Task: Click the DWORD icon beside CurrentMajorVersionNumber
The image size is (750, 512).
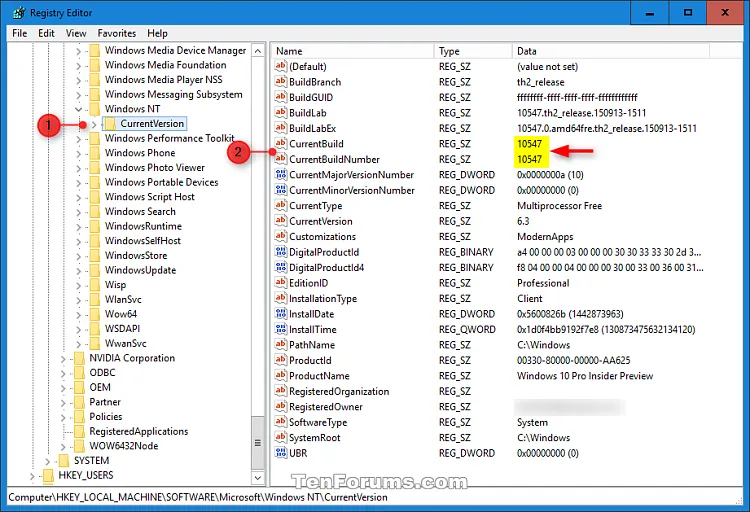Action: pos(280,175)
